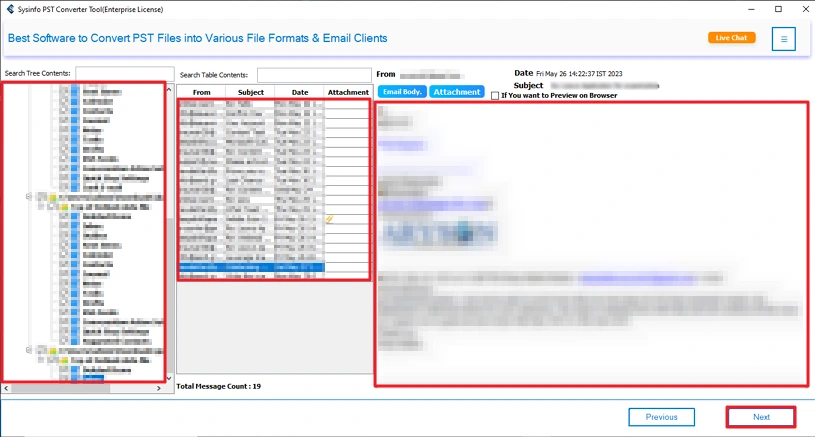This screenshot has height=437, width=815.
Task: Click the From column header
Action: click(x=202, y=92)
